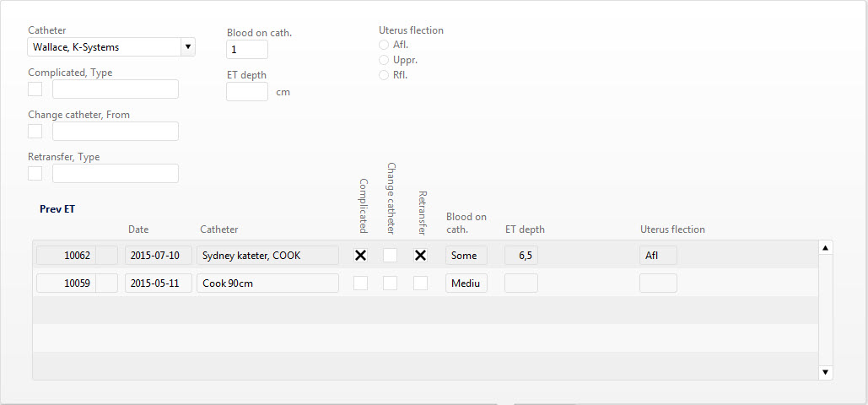The image size is (868, 405).
Task: Focus the Retransfer Type text field
Action: click(x=116, y=173)
